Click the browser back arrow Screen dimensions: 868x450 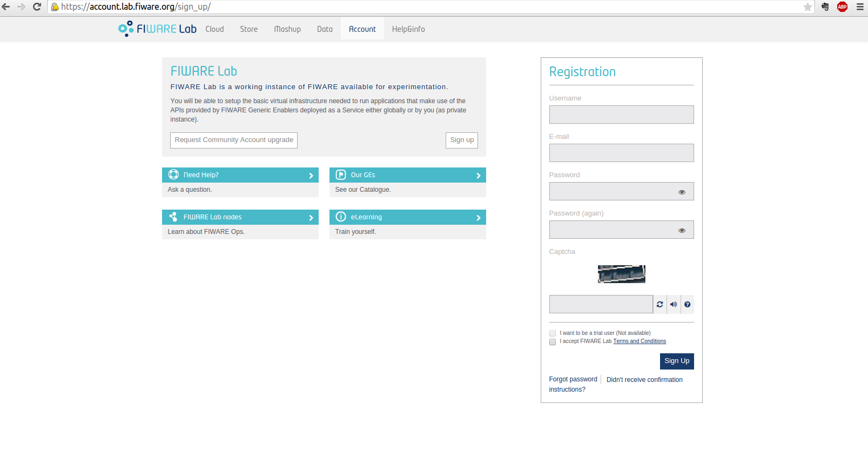[6, 7]
